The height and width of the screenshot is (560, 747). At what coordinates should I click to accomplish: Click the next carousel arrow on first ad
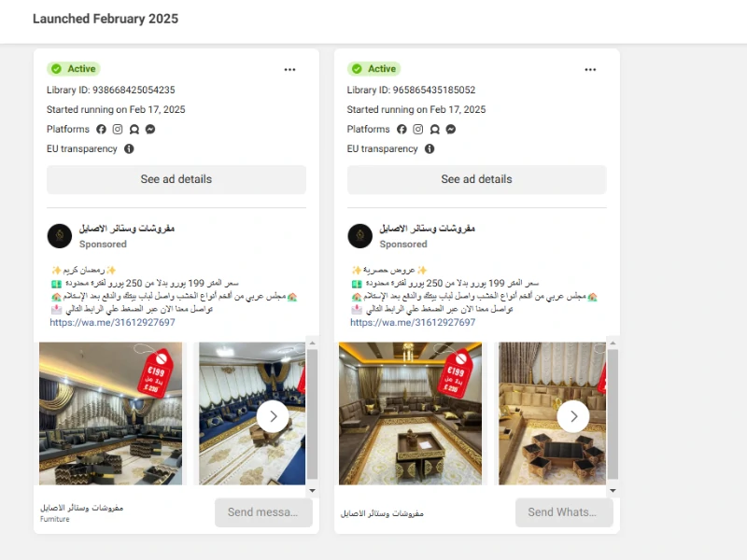pos(274,416)
